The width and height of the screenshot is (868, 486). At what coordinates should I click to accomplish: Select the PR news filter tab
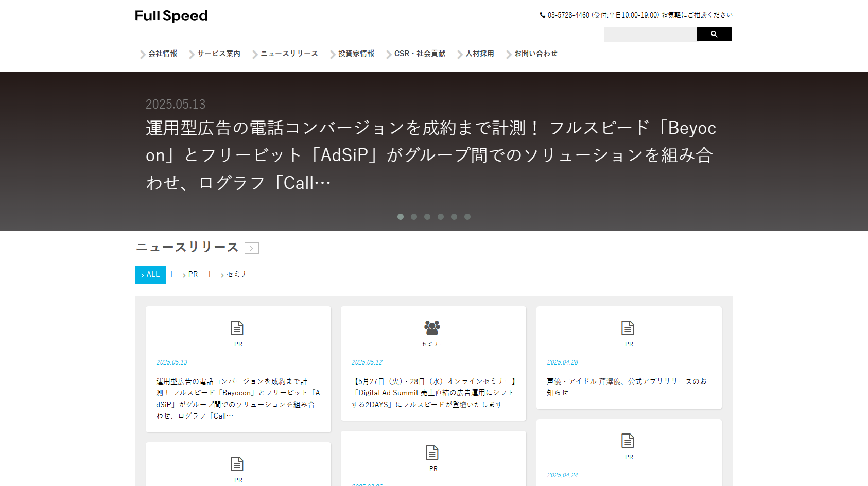pos(190,275)
